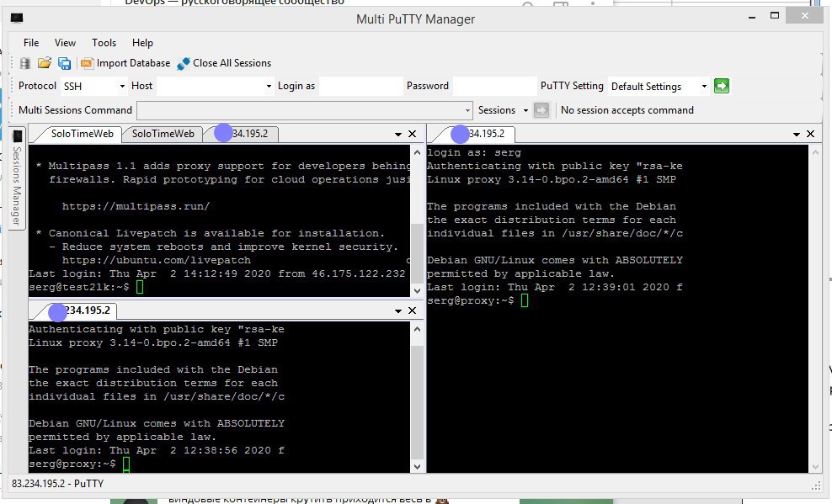Screen dimensions: 832x504
Task: Click the blue save-all disks icon
Action: pos(64,63)
